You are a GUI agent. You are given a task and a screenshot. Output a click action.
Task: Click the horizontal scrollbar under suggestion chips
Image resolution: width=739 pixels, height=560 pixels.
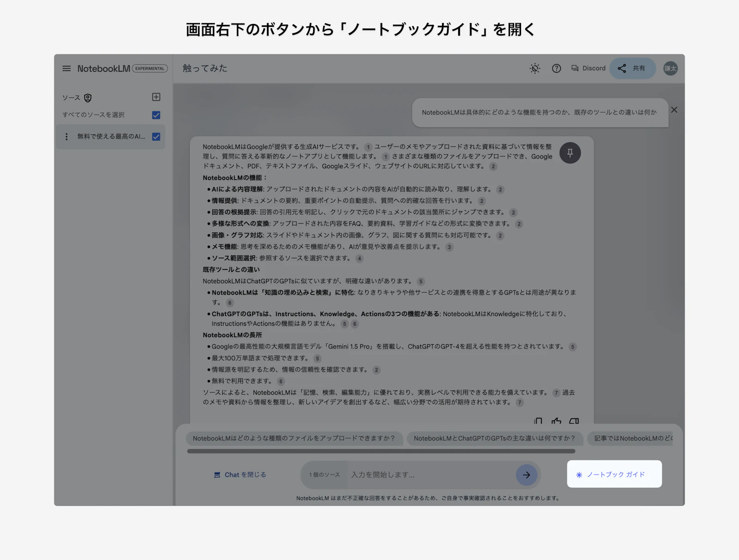[x=381, y=451]
